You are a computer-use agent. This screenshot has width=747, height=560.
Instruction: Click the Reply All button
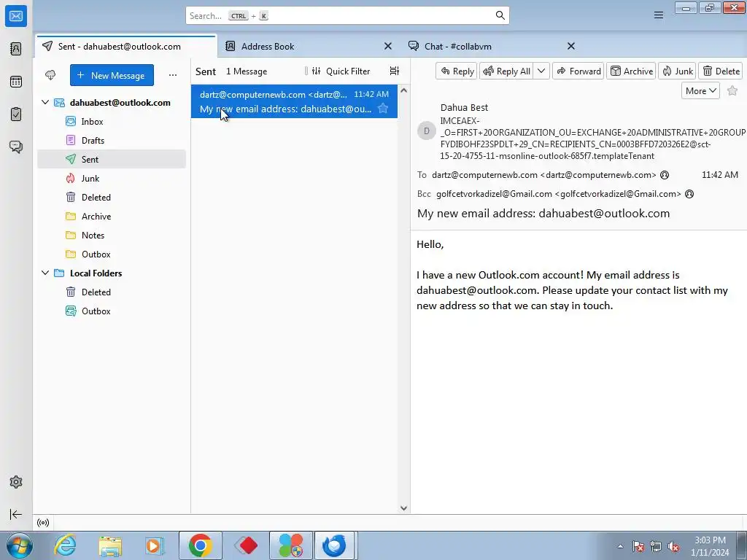coord(506,71)
